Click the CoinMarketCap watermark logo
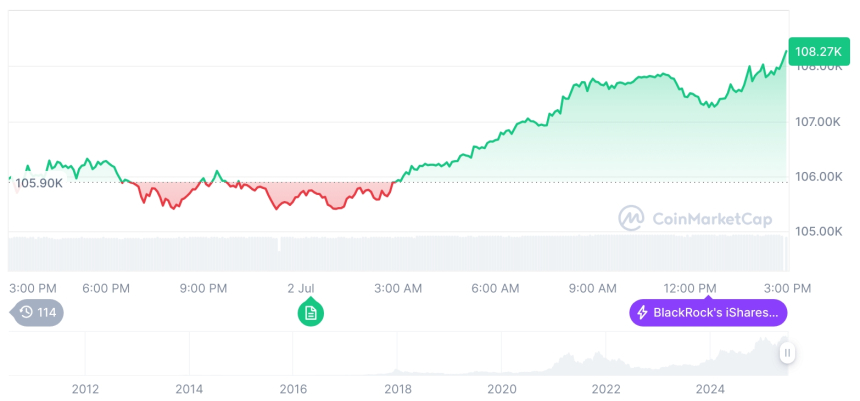The width and height of the screenshot is (860, 401). pos(696,218)
